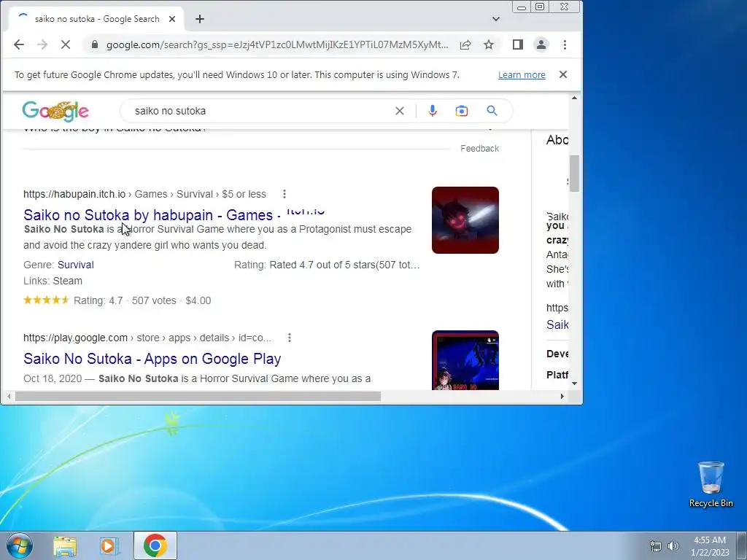Start voice search with microphone icon
This screenshot has width=747, height=560.
click(433, 111)
